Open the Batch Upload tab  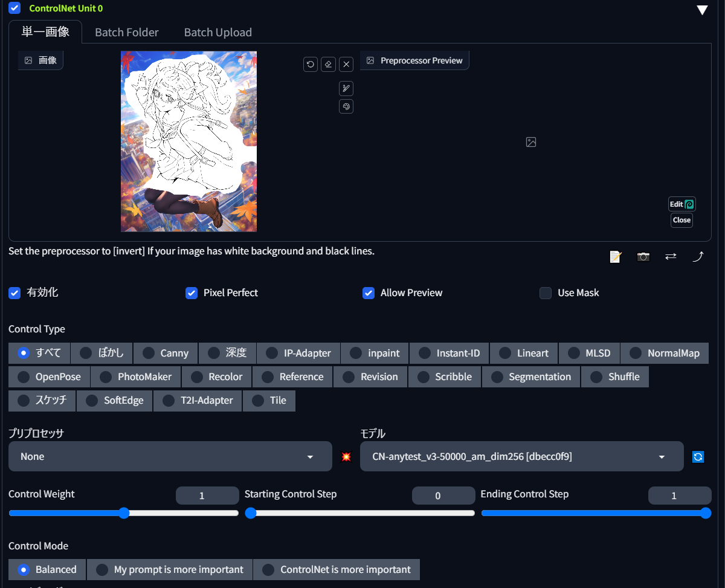(x=218, y=32)
